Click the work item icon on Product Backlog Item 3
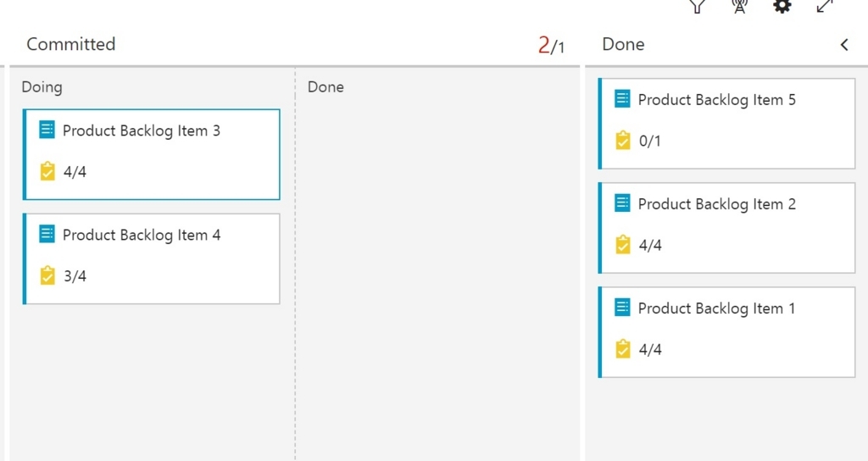The width and height of the screenshot is (868, 461). 47,130
